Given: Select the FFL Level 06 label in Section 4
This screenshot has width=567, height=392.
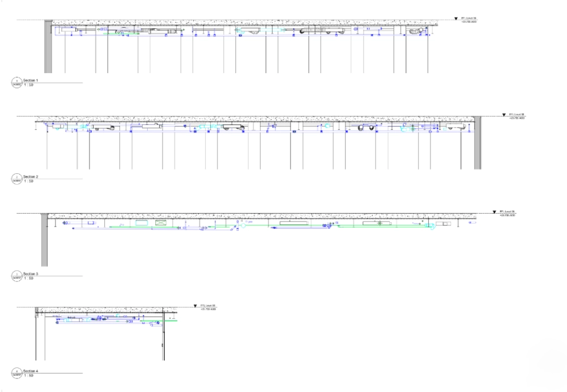Looking at the screenshot, I should [x=208, y=306].
